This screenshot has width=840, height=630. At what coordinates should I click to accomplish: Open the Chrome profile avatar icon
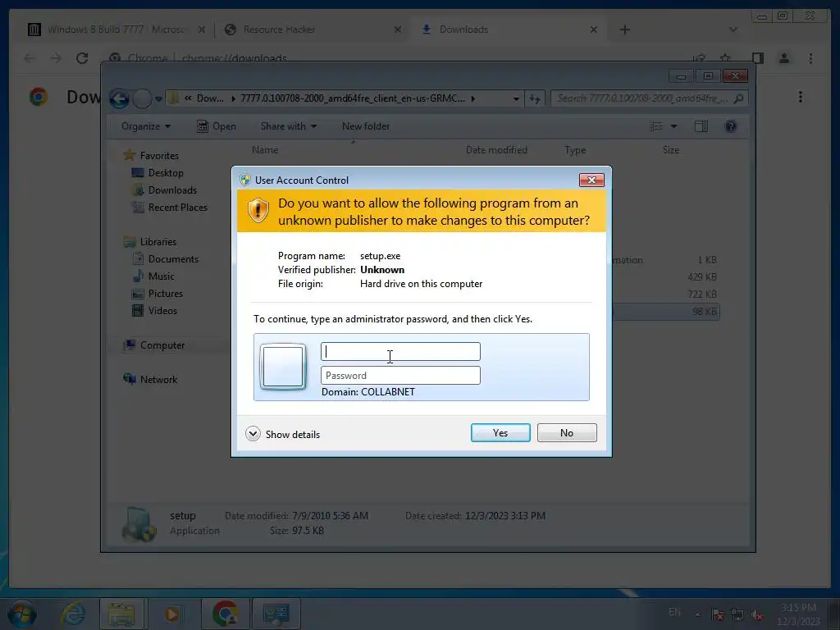[x=783, y=58]
